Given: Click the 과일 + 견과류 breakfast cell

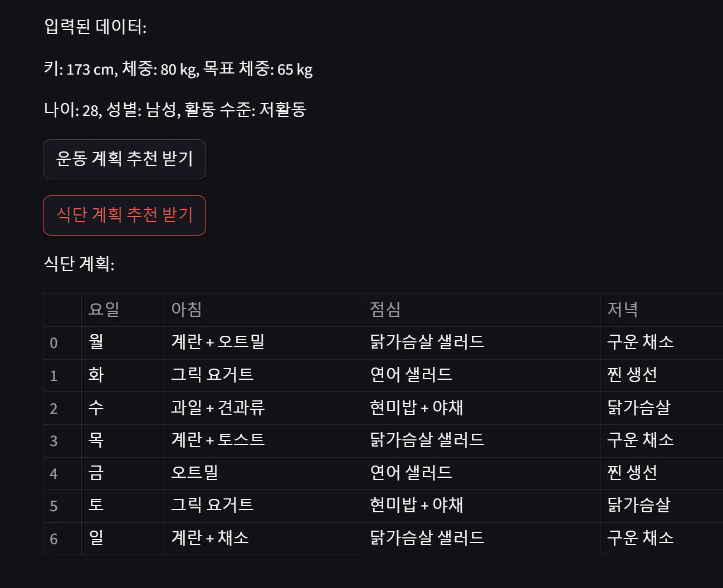Looking at the screenshot, I should click(218, 408).
